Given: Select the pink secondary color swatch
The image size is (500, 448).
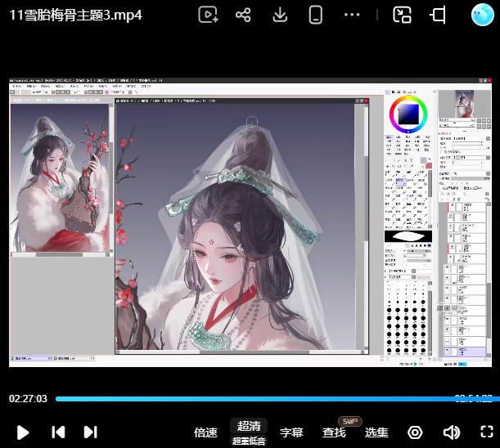Looking at the screenshot, I should coord(429,166).
